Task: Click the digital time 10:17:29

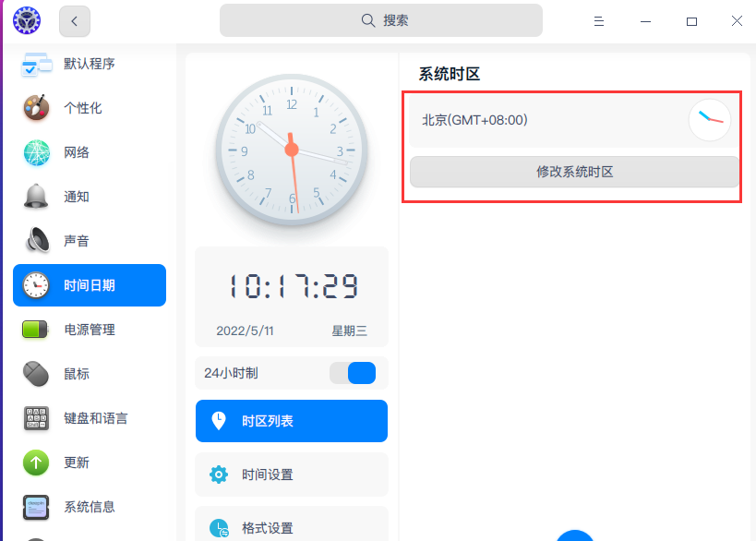Action: pyautogui.click(x=294, y=286)
